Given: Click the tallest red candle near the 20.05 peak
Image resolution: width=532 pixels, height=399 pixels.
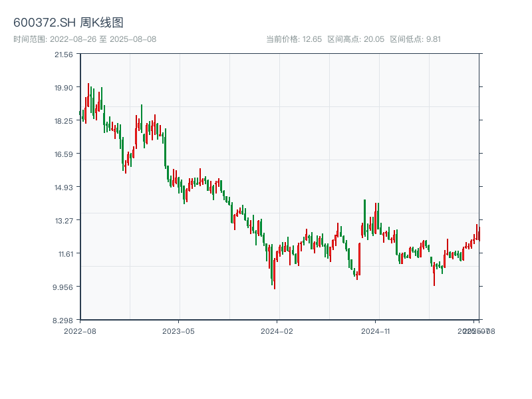Looking at the screenshot, I should tap(88, 94).
